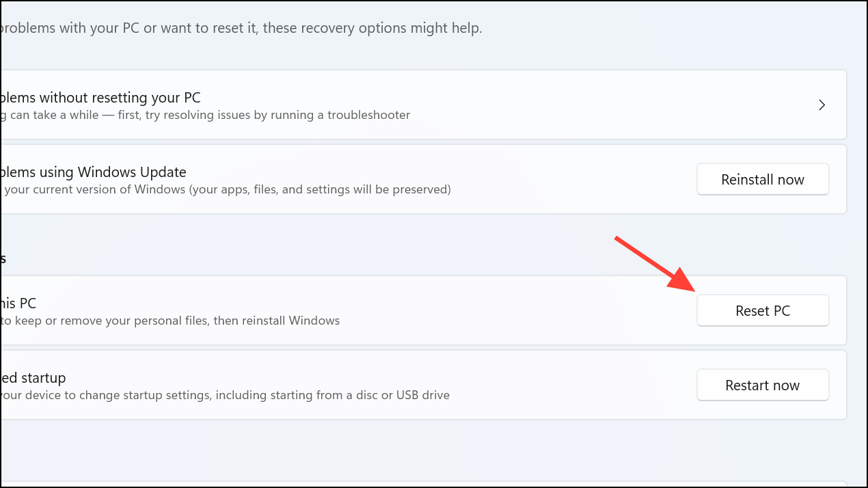Screen dimensions: 868x488
Task: Restart into Advanced startup mode
Action: 763,385
